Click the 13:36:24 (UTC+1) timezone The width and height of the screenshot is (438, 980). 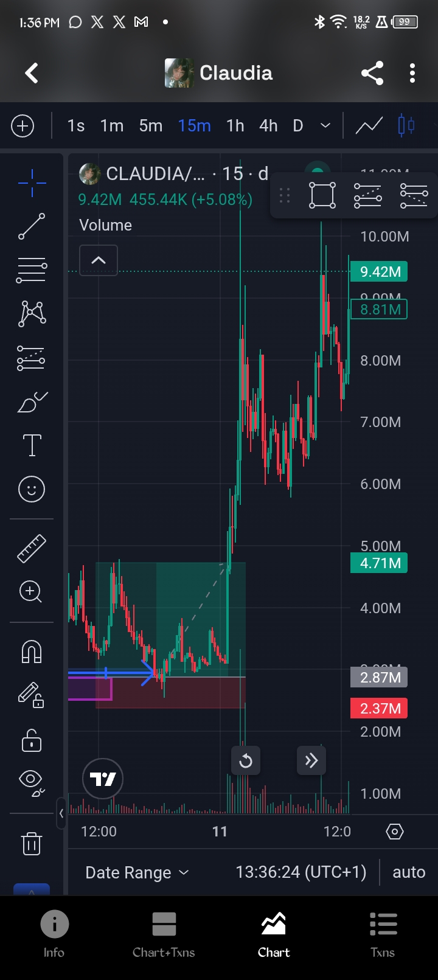click(301, 872)
